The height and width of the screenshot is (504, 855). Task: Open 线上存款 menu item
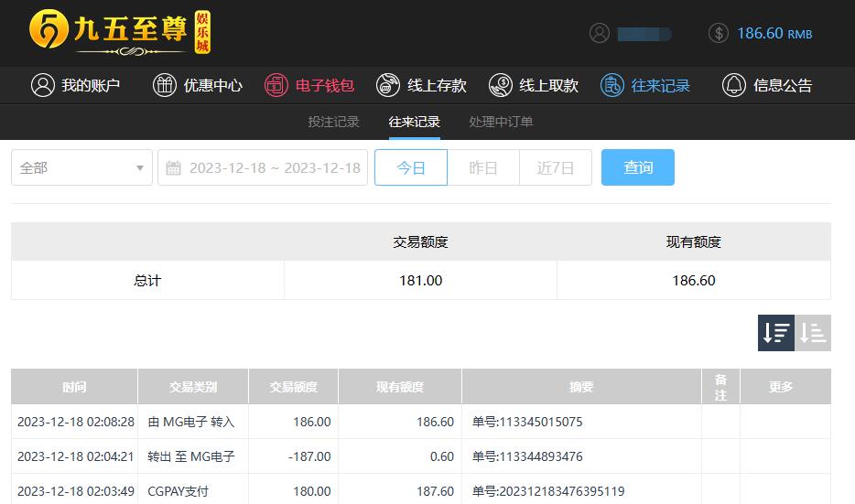coord(421,85)
